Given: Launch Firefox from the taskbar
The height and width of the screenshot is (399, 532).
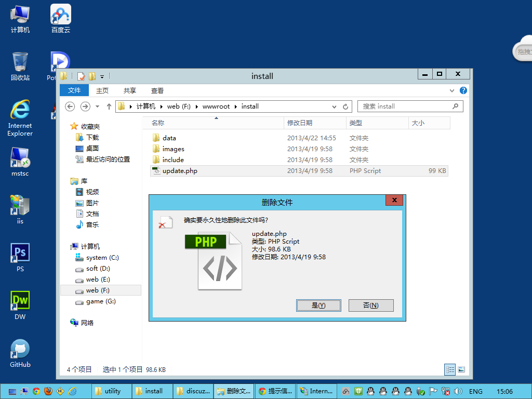Looking at the screenshot, I should coord(48,391).
